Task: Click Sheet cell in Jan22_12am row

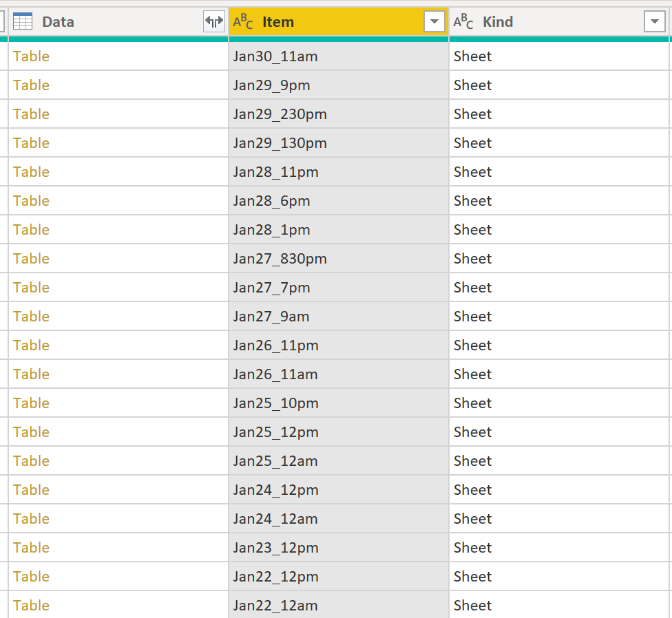Action: click(x=559, y=605)
